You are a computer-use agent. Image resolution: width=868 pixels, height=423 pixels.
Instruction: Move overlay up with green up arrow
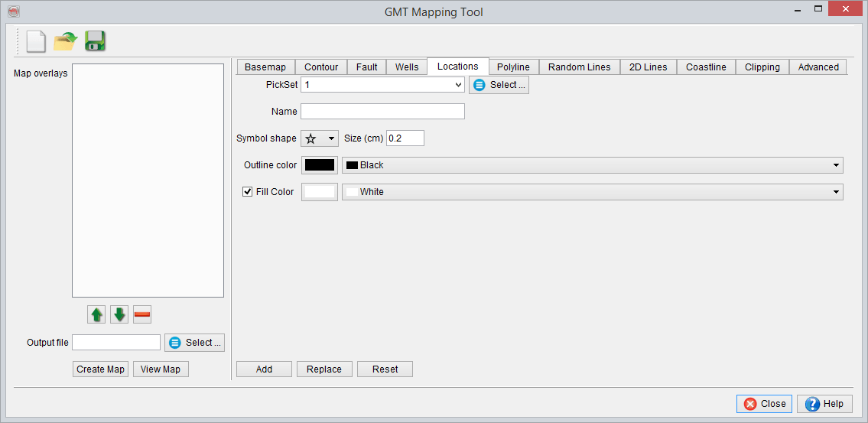click(97, 314)
